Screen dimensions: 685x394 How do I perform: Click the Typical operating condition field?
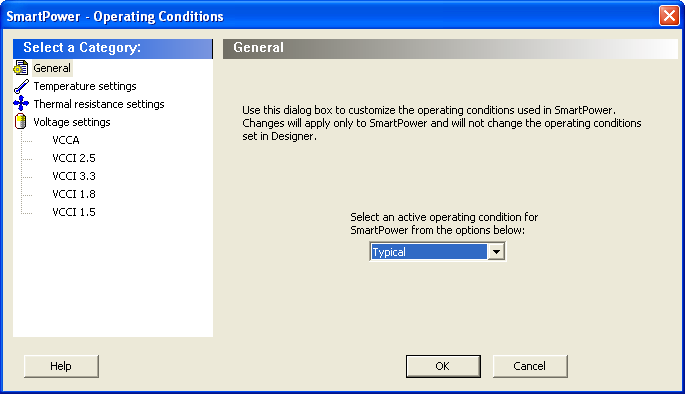tap(429, 252)
